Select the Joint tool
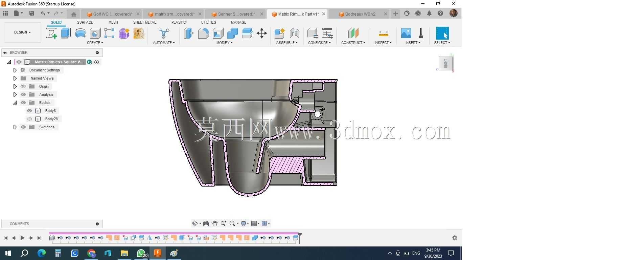 [294, 33]
